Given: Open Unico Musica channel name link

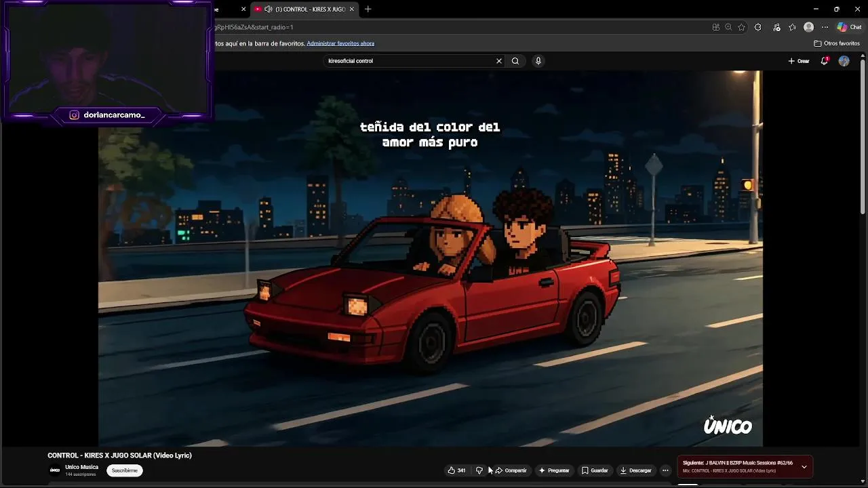Looking at the screenshot, I should [x=81, y=467].
